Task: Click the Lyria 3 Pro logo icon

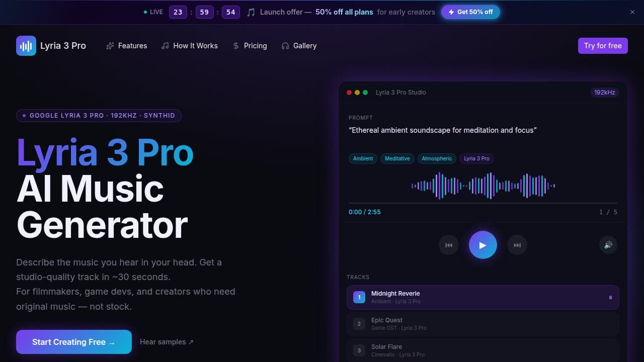Action: point(26,46)
